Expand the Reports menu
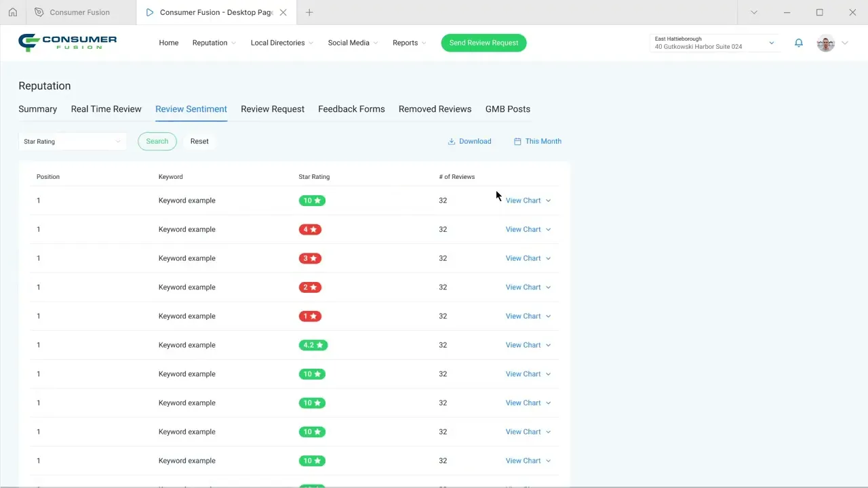Viewport: 868px width, 488px height. pos(410,43)
